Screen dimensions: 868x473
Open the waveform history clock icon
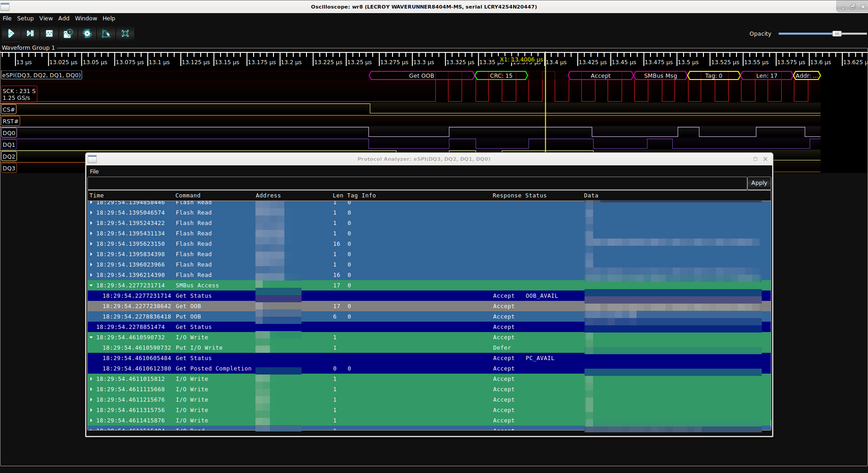68,33
